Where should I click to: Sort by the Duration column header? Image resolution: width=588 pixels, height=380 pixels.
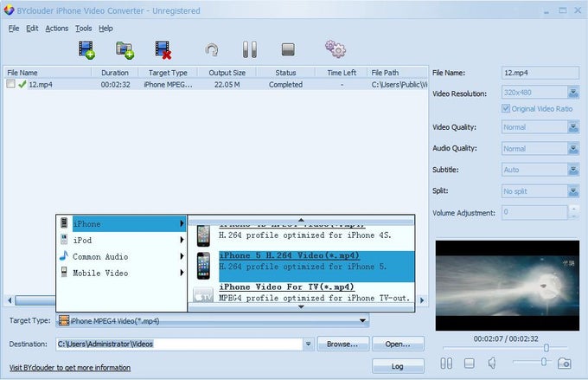pyautogui.click(x=115, y=73)
